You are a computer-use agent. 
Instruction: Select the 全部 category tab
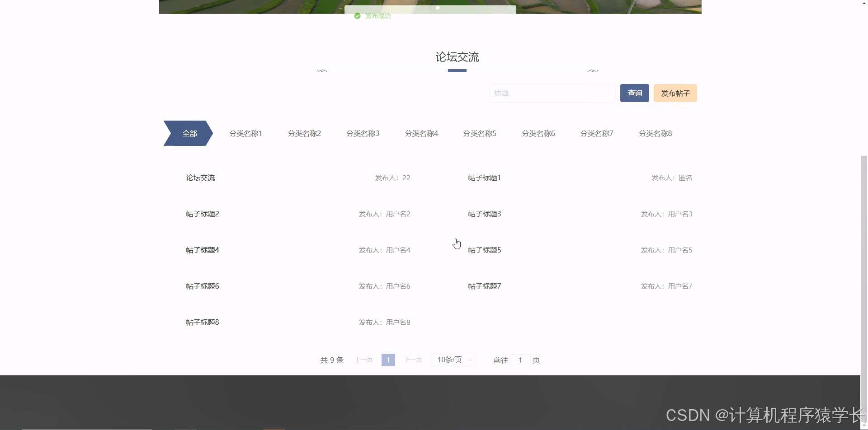coord(188,133)
